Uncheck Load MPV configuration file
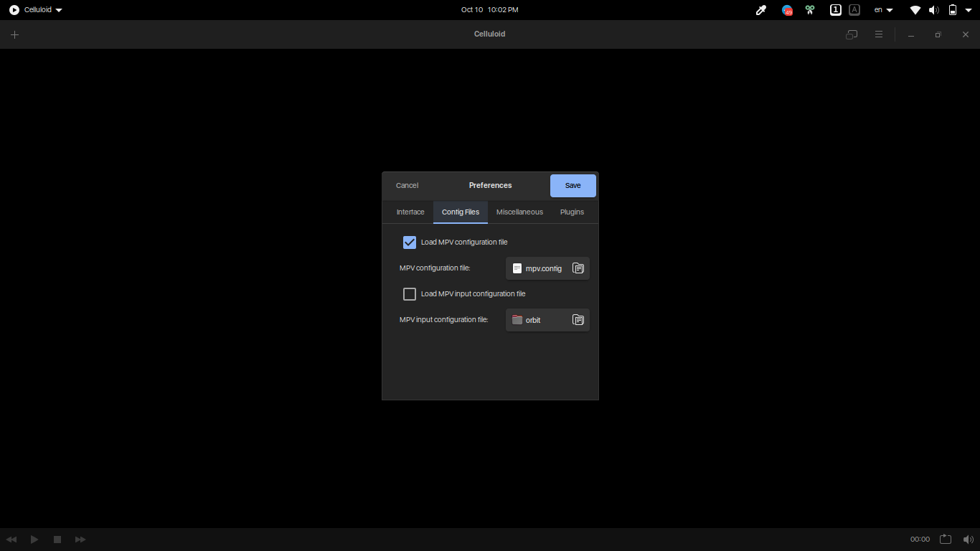 click(x=410, y=242)
